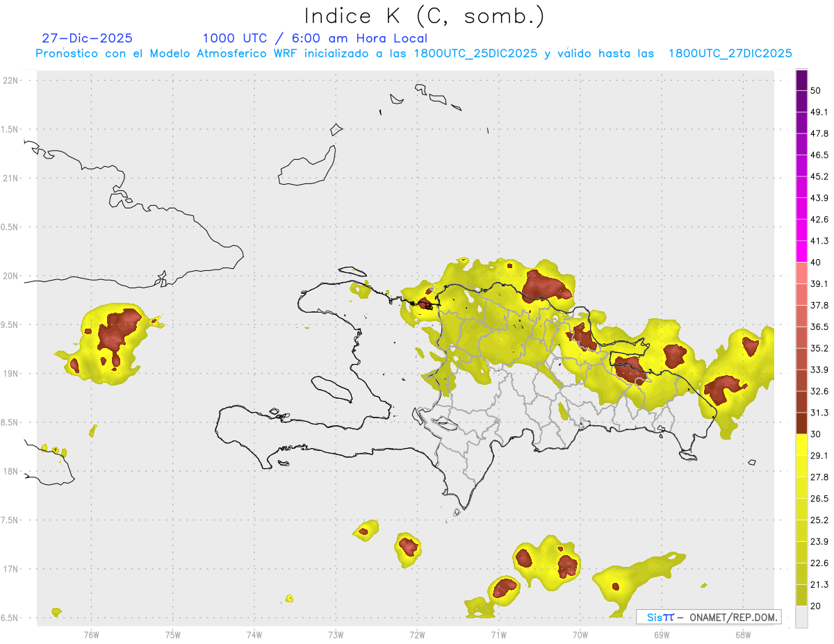
Task: Click the '1800UTC_27DIC2025' valid-until time text
Action: [730, 53]
